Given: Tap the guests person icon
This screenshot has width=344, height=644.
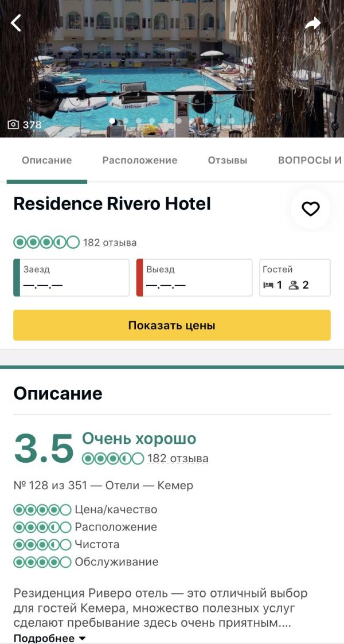Looking at the screenshot, I should pyautogui.click(x=294, y=285).
